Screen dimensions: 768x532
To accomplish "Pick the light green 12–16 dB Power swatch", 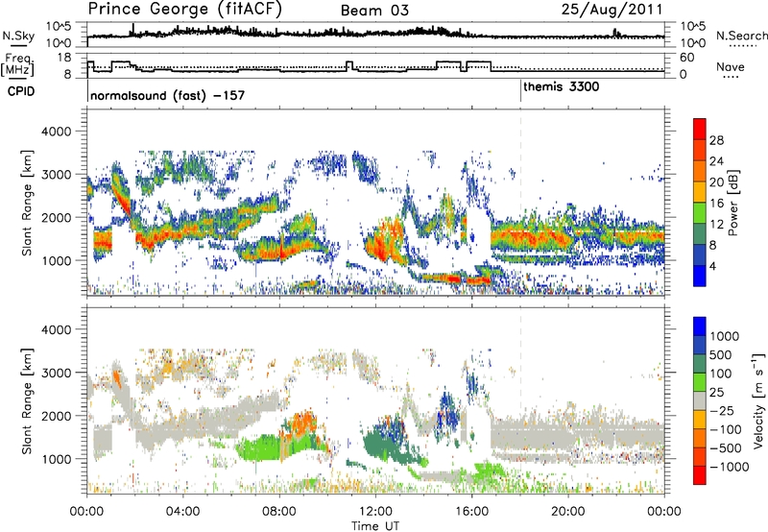I will coord(700,212).
